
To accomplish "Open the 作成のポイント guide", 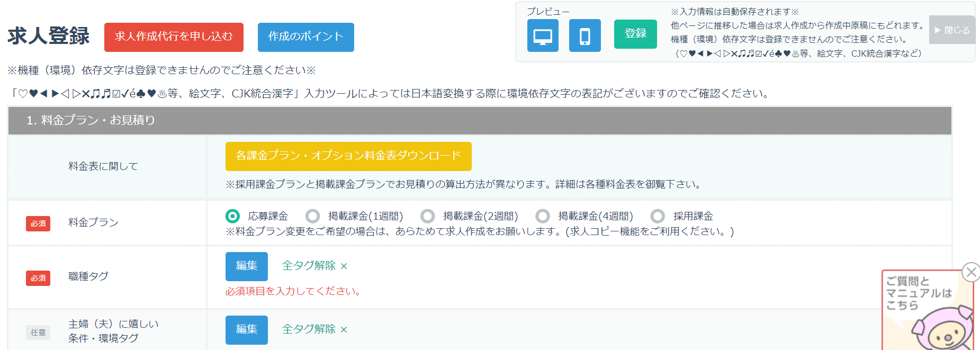I will (x=305, y=37).
